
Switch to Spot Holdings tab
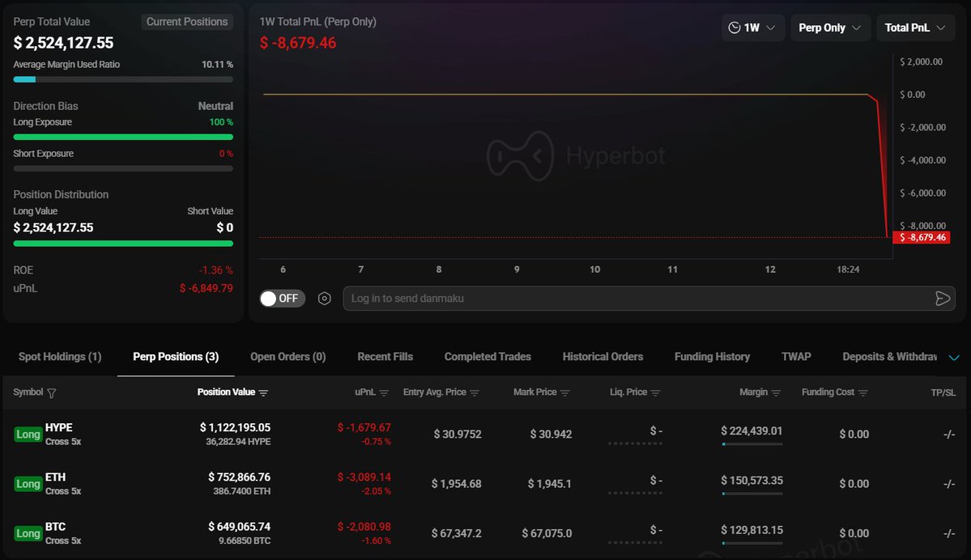point(60,357)
